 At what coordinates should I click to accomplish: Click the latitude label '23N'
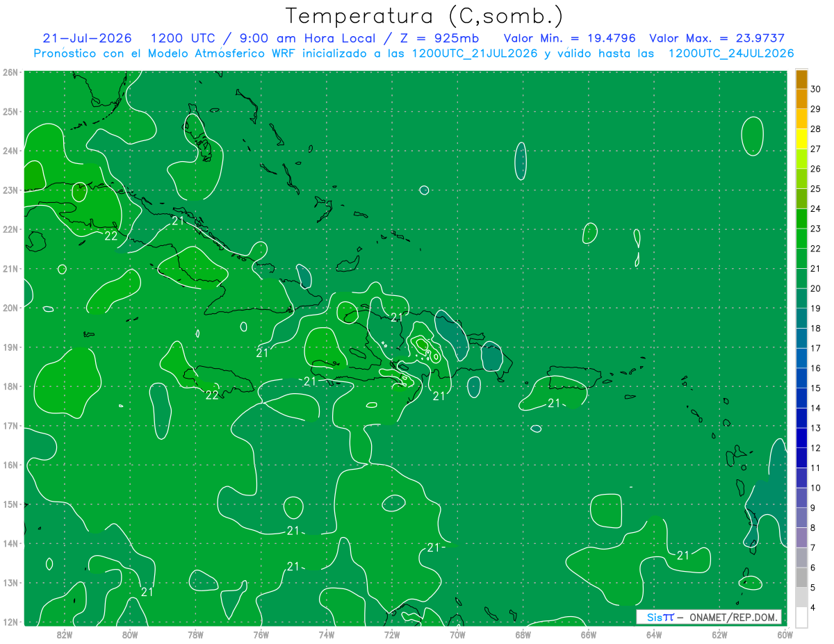click(10, 190)
